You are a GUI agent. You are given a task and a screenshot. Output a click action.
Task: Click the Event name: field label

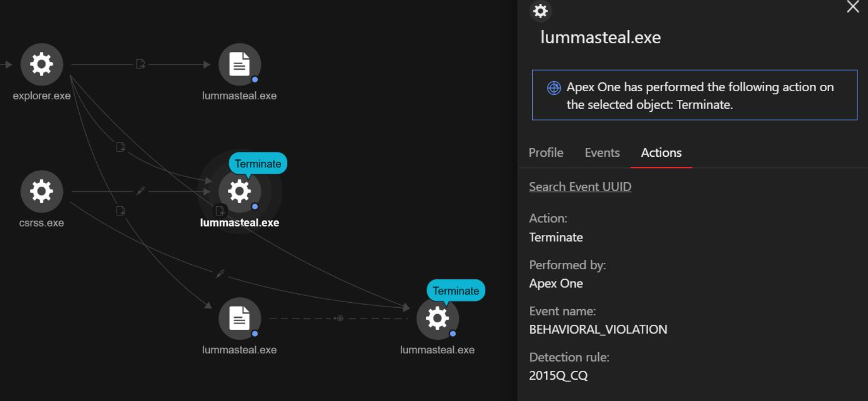pyautogui.click(x=563, y=311)
